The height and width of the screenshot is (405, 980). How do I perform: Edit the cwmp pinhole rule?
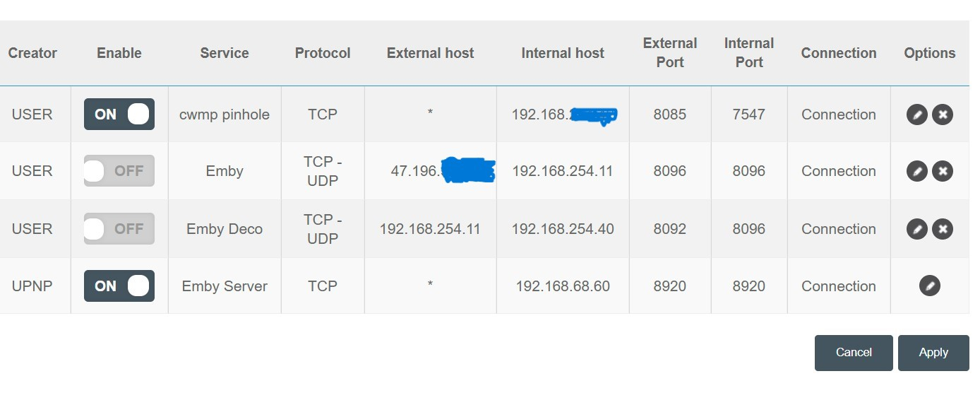(916, 115)
